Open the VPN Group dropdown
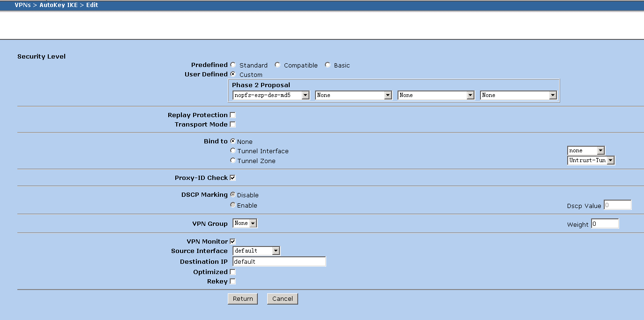The height and width of the screenshot is (320, 644). pyautogui.click(x=245, y=223)
